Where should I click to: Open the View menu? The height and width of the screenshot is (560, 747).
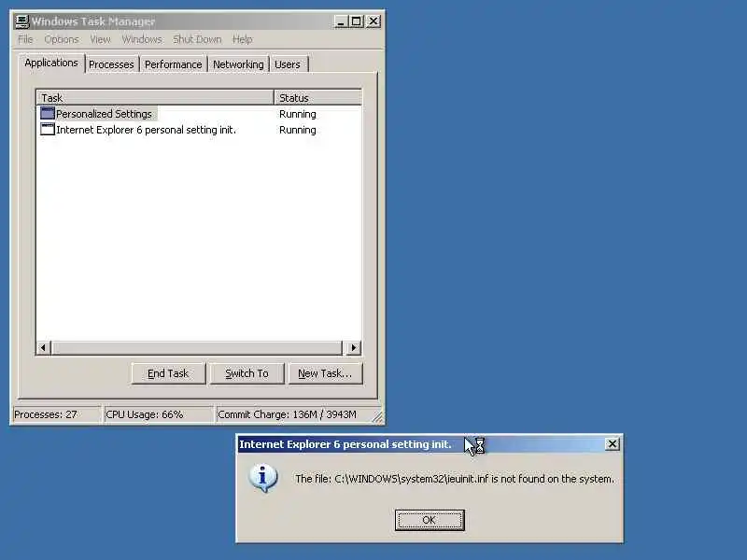[x=100, y=39]
